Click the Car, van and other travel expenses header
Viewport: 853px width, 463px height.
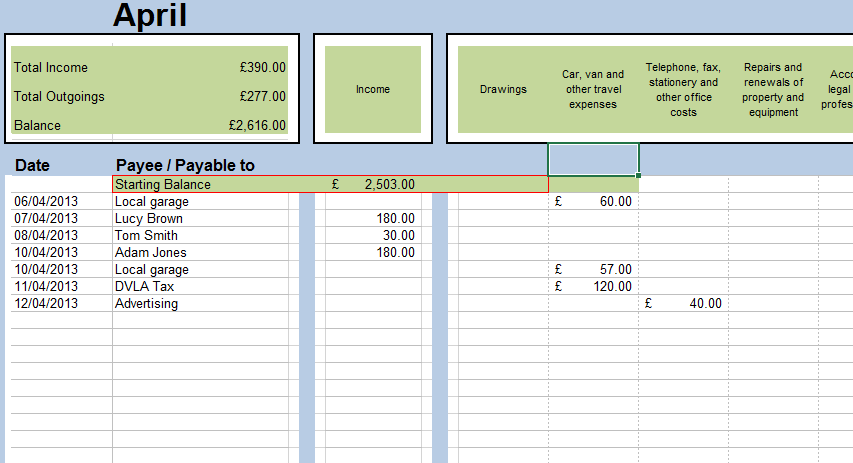coord(593,89)
